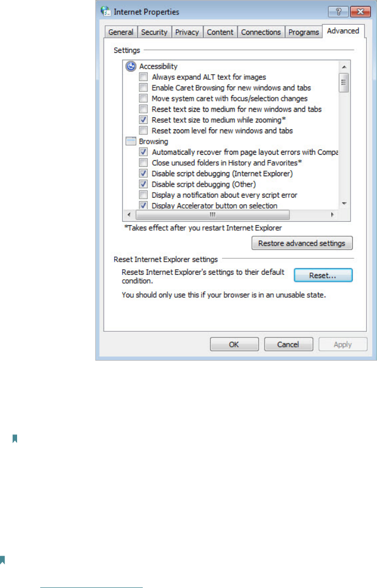Image resolution: width=377 pixels, height=588 pixels.
Task: Click the Internet Properties globe icon
Action: (106, 12)
